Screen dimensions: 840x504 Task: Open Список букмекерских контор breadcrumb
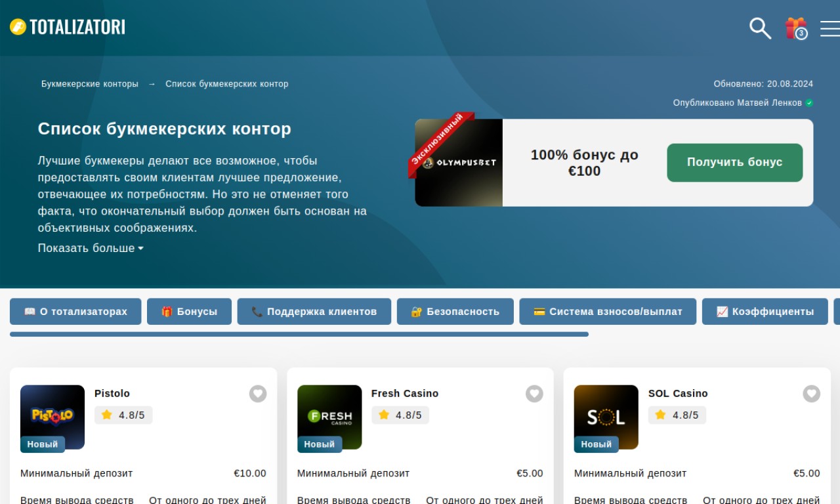227,84
